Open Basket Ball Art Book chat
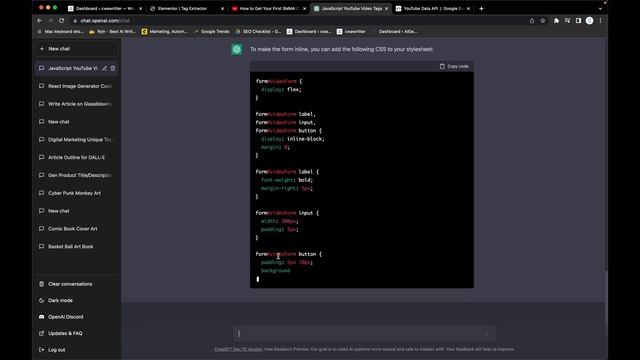The height and width of the screenshot is (360, 640). click(x=77, y=247)
